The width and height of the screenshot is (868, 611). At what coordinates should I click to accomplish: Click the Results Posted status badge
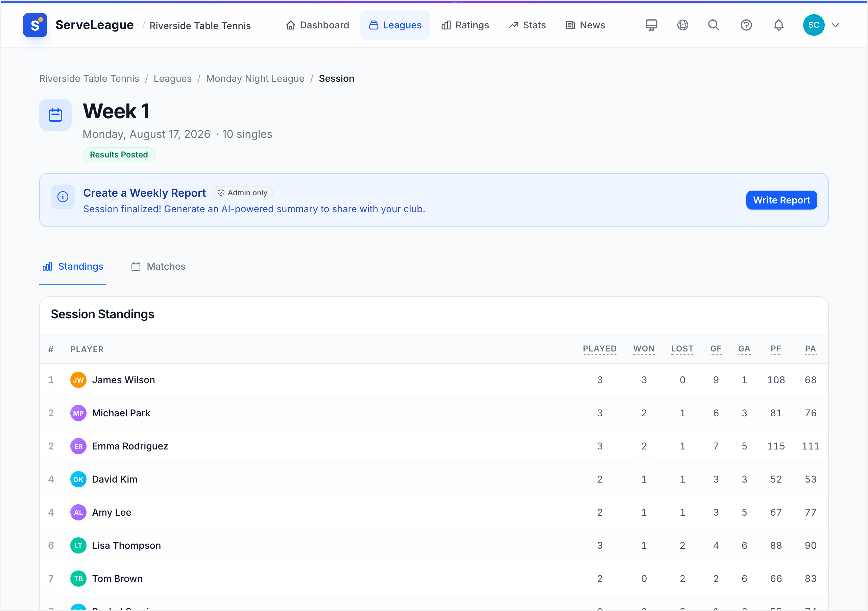click(x=119, y=155)
